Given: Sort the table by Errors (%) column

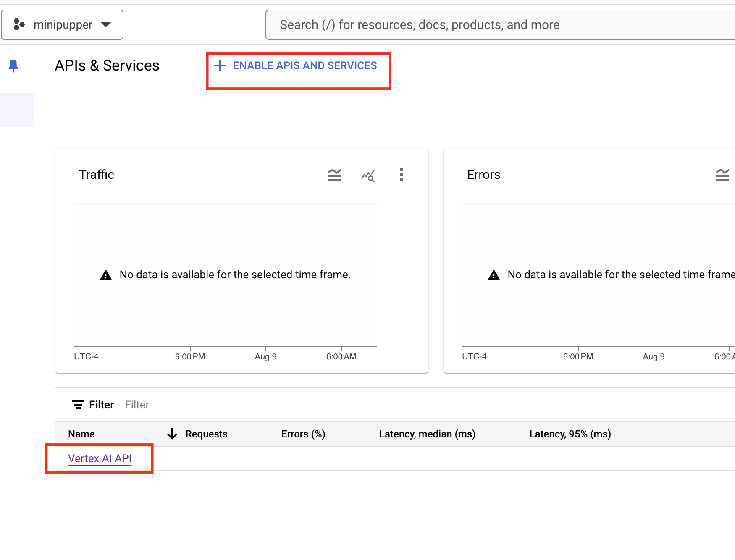Looking at the screenshot, I should coord(303,434).
